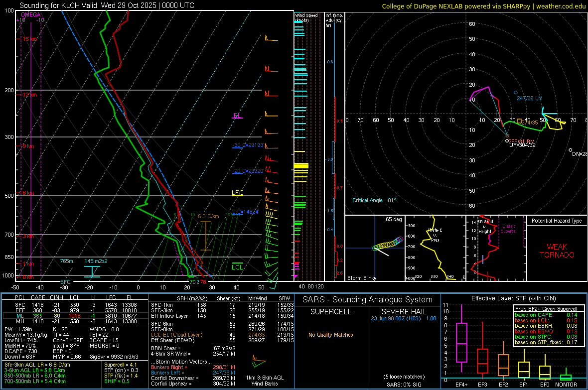Image resolution: width=588 pixels, height=390 pixels.
Task: Click the Bunkers Right storm motion row
Action: point(193,367)
